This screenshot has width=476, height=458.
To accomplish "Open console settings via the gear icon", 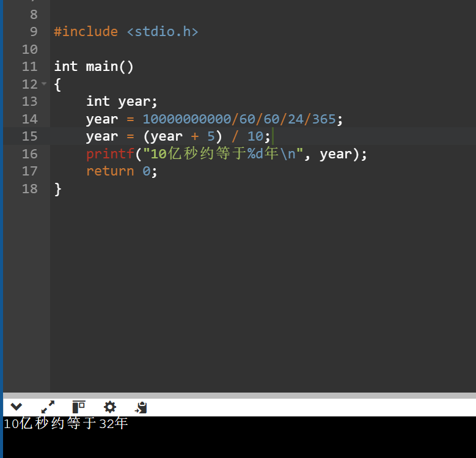I will point(110,407).
